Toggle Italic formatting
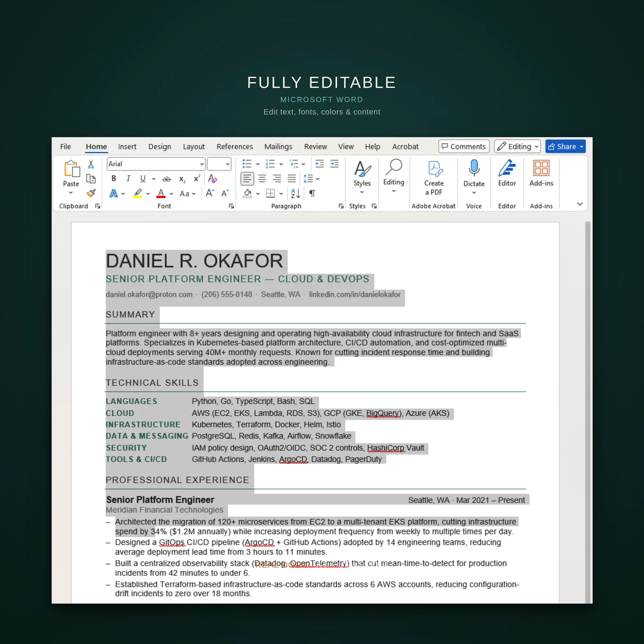Screen dimensions: 644x644 128,178
